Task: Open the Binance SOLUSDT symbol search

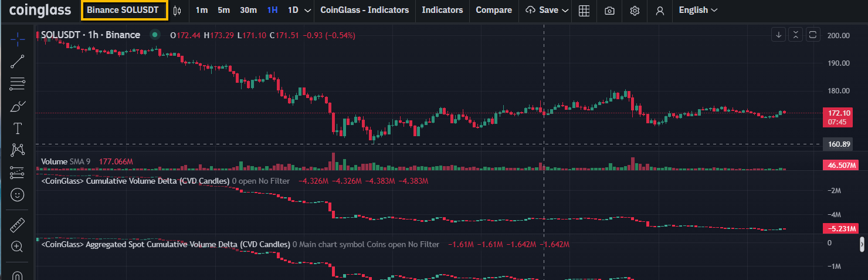Action: click(125, 10)
